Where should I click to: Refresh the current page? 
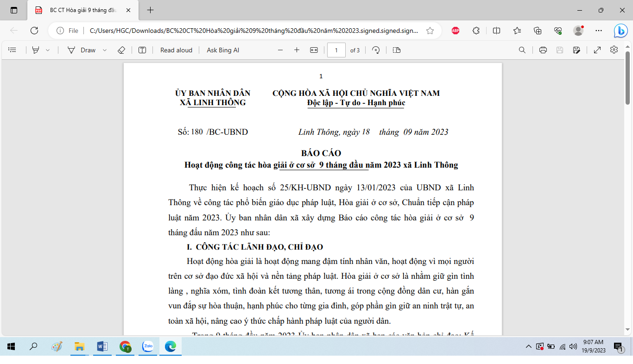pos(34,31)
